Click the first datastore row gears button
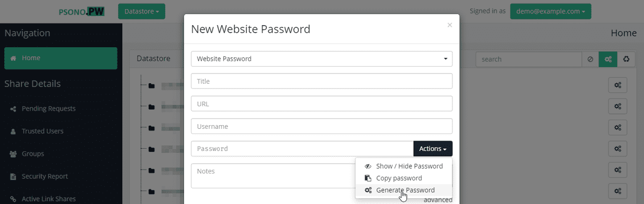 pyautogui.click(x=618, y=85)
